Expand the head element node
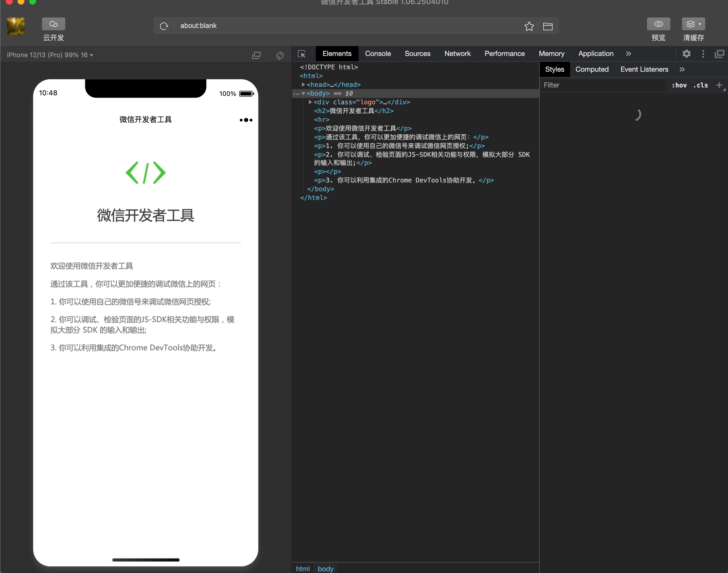Viewport: 728px width, 573px height. [303, 85]
